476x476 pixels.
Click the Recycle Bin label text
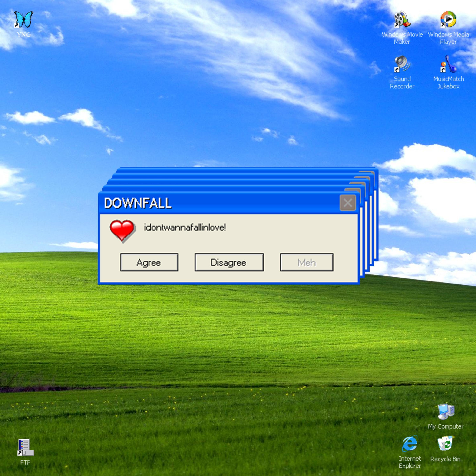[445, 459]
